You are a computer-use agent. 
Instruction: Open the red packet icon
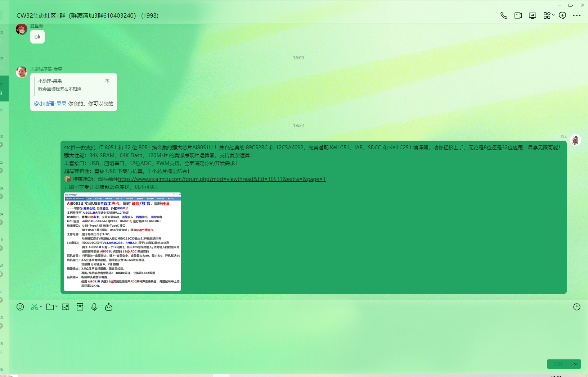tap(80, 307)
